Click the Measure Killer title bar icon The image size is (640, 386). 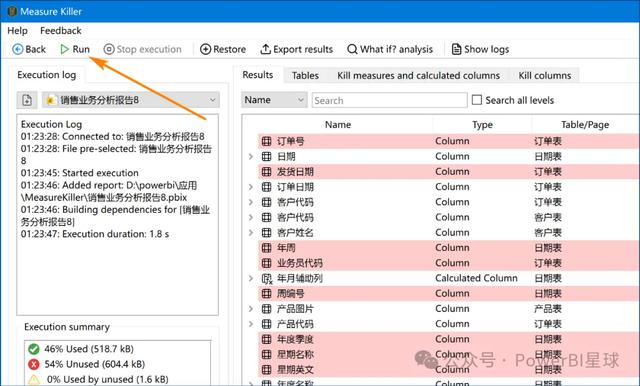(12, 11)
